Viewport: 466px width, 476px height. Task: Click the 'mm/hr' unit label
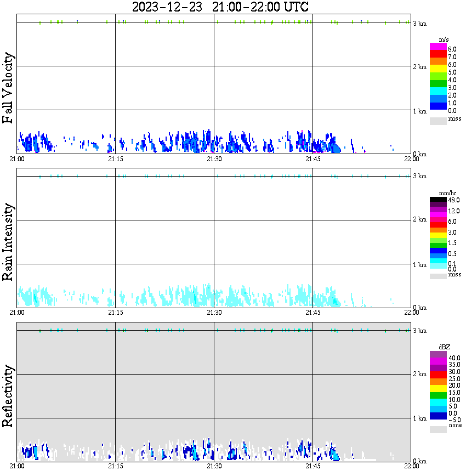[447, 194]
